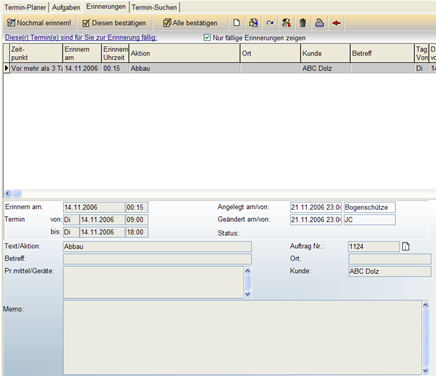Screen dimensions: 436x376
Task: Switch to the Aufgaben tab
Action: click(66, 7)
